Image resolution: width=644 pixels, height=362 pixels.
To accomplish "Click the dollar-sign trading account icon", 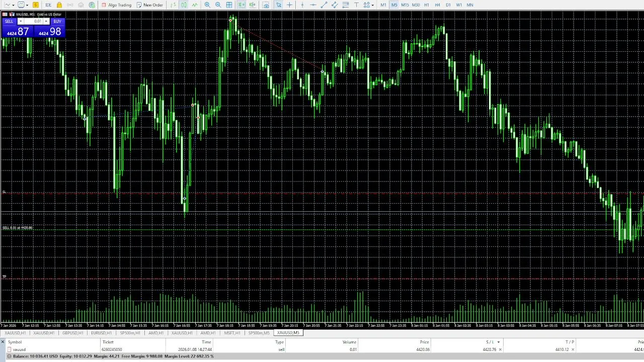I will pos(36,5).
